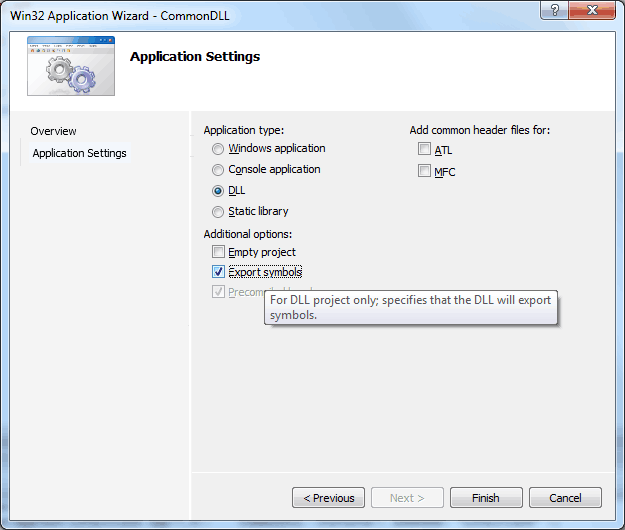Click the Additional options label

(x=248, y=234)
